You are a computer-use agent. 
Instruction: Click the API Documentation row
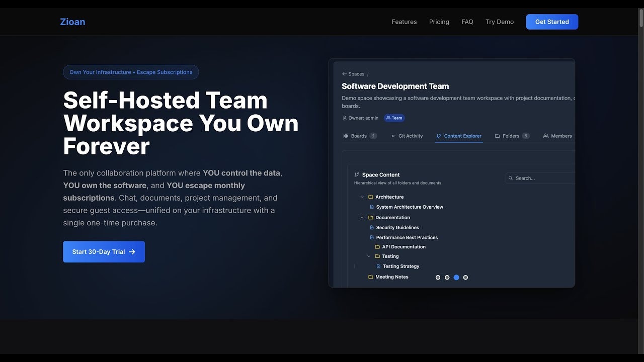point(400,247)
